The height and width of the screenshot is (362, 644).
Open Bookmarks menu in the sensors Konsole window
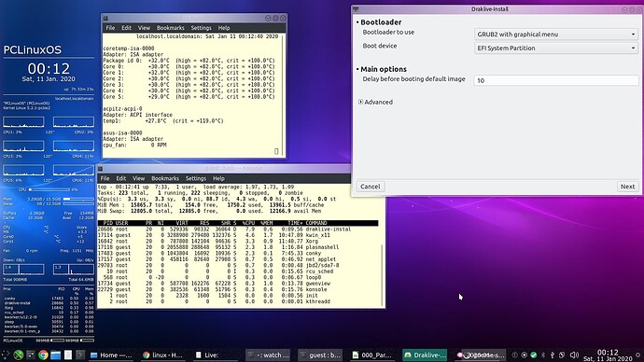click(171, 28)
